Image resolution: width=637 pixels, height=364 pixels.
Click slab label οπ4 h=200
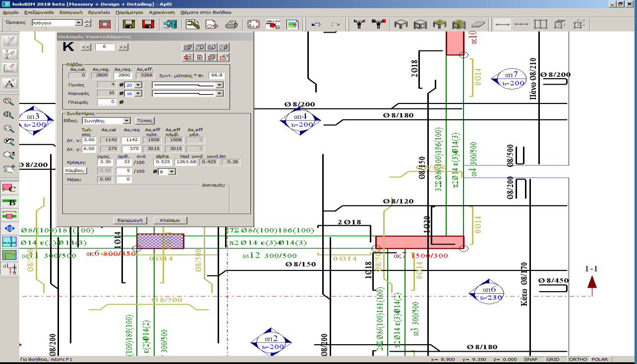(x=300, y=120)
